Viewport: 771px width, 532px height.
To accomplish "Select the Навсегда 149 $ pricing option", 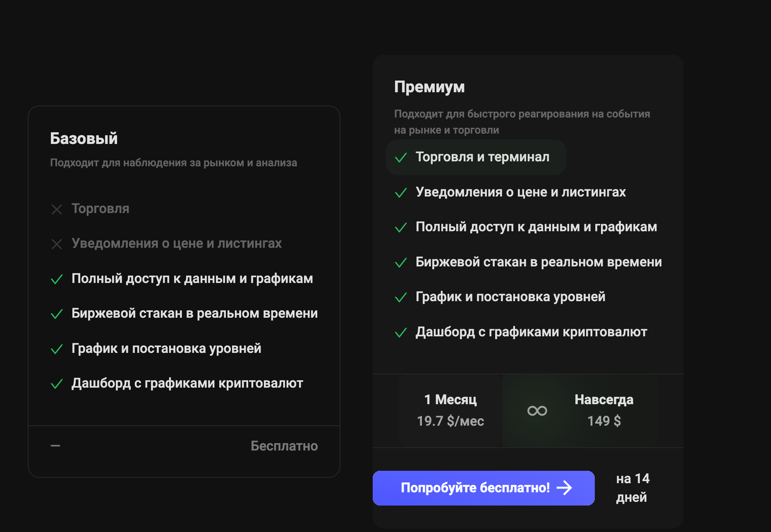I will click(x=580, y=410).
